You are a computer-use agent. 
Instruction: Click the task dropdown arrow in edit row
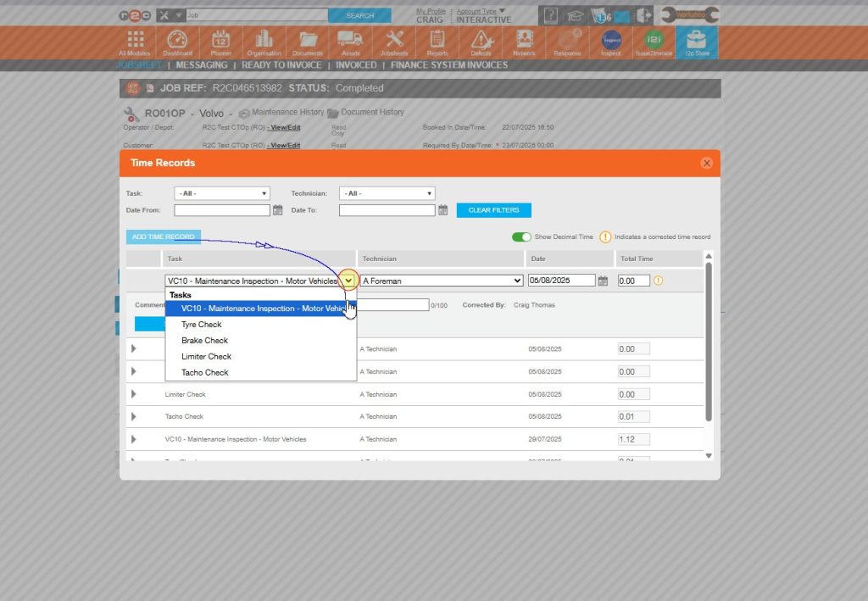pyautogui.click(x=348, y=281)
